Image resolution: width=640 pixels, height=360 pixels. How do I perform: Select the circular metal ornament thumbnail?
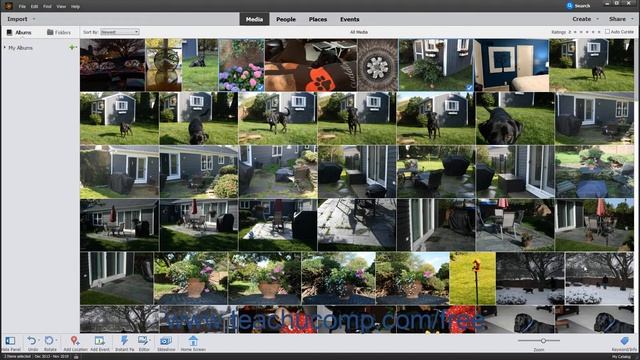(x=378, y=65)
